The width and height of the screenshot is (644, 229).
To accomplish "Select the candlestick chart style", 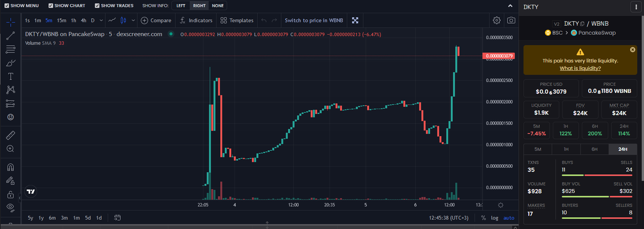I will (x=123, y=20).
